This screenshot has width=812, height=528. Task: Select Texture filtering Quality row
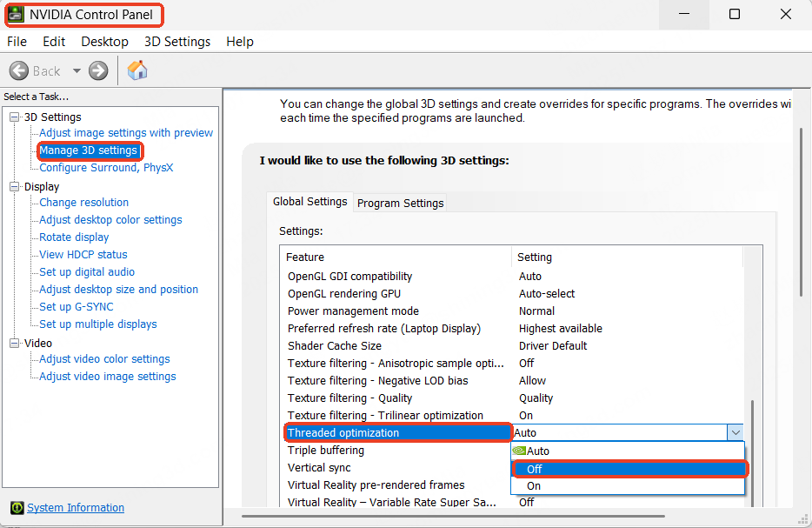pos(514,398)
